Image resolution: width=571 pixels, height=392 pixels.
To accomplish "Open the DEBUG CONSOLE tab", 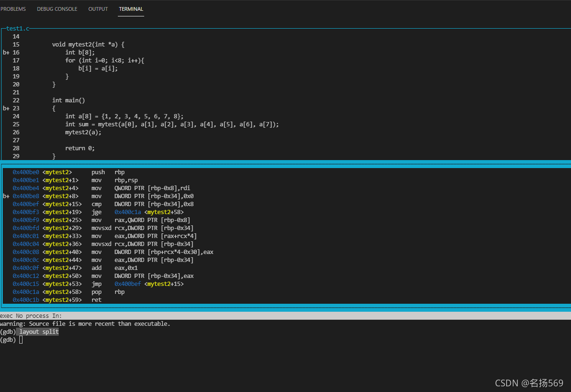I will pyautogui.click(x=57, y=9).
